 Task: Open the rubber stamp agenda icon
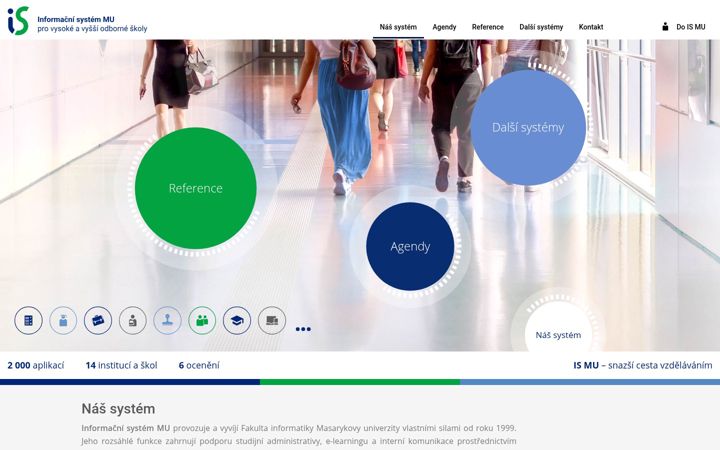[168, 320]
